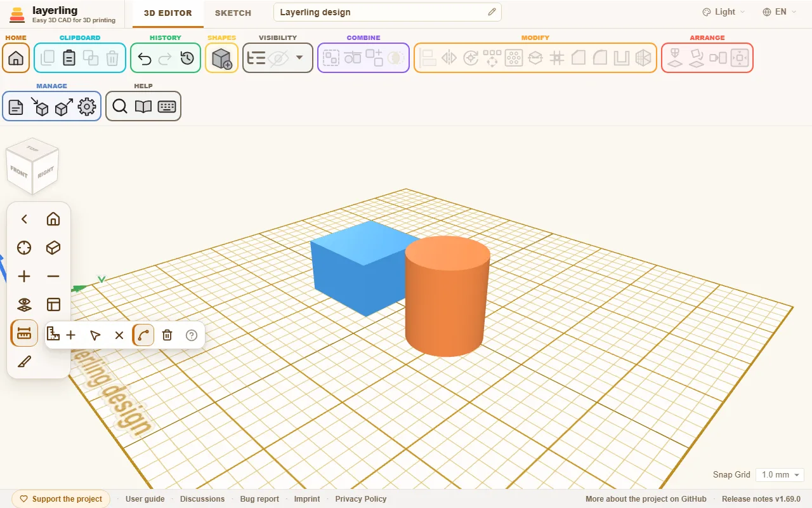Open the history clock icon
The width and height of the screenshot is (812, 508).
coord(187,58)
